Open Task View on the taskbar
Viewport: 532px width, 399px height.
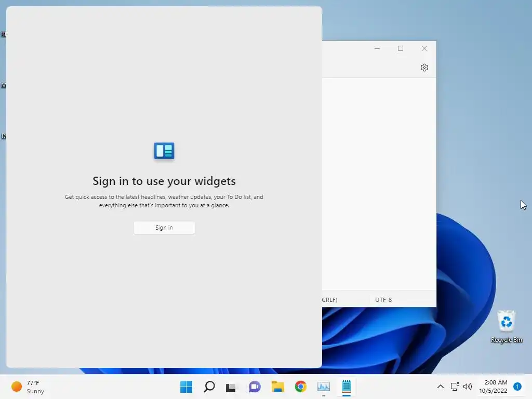pyautogui.click(x=231, y=387)
